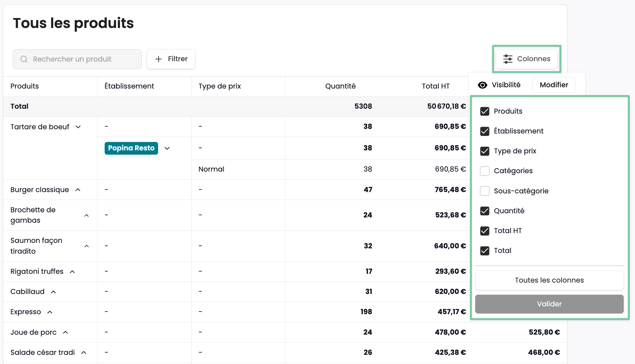
Task: Check the Sous-catégorie checkbox
Action: point(485,191)
